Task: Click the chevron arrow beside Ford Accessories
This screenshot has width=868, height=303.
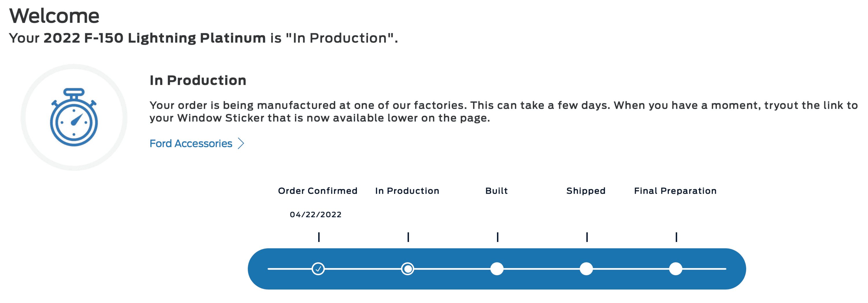Action: pyautogui.click(x=241, y=143)
